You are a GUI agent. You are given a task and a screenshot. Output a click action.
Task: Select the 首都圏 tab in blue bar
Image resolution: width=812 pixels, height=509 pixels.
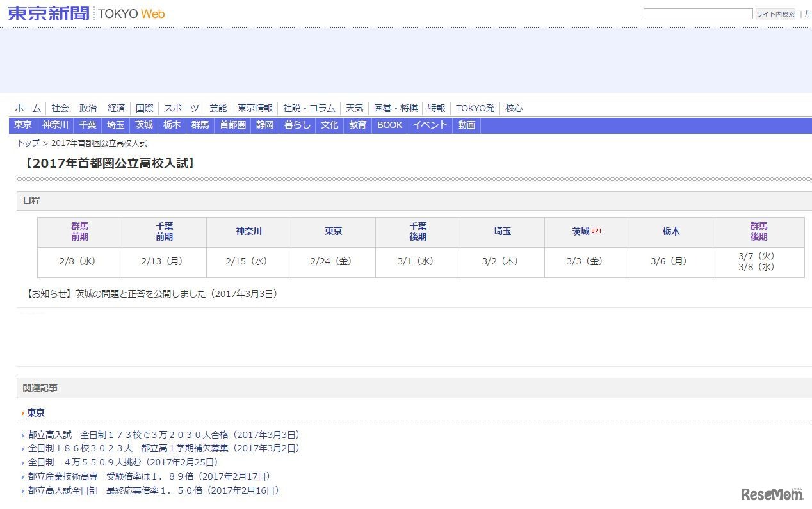(232, 125)
